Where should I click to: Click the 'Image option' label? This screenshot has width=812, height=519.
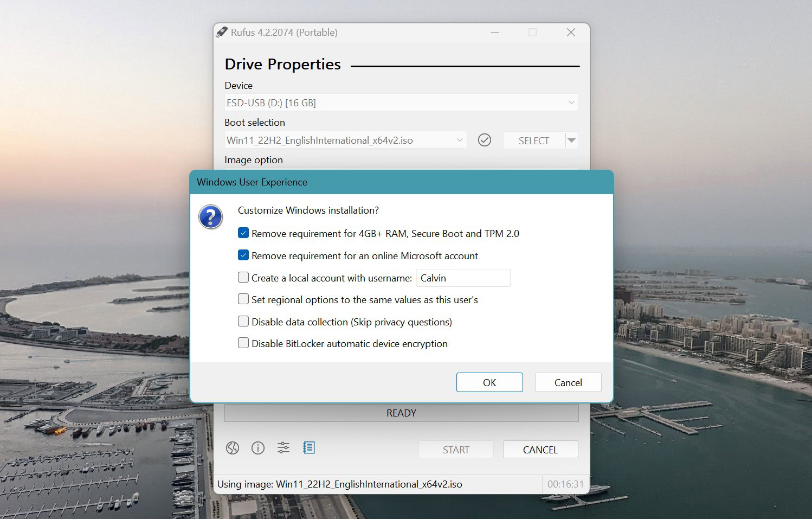(254, 160)
